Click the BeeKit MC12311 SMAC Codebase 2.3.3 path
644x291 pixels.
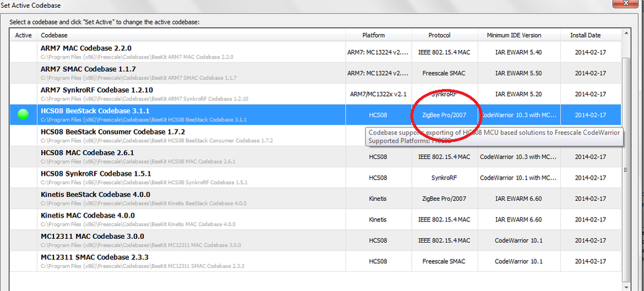click(x=142, y=266)
